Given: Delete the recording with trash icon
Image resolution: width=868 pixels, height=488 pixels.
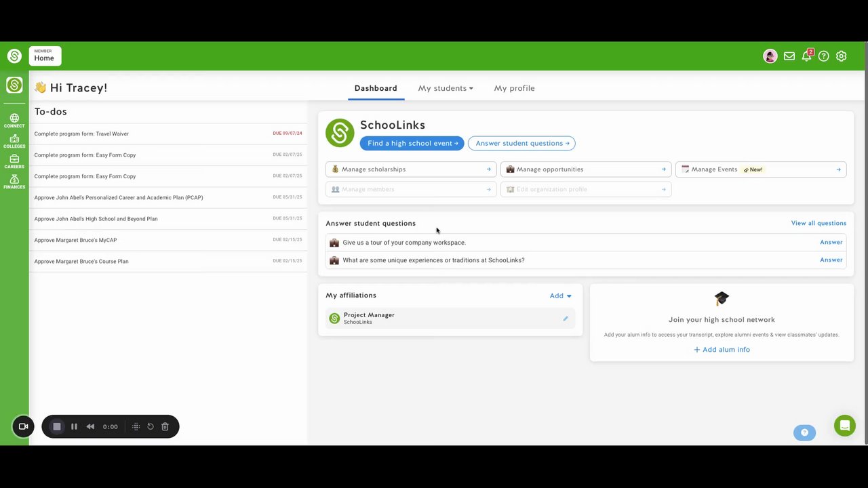Looking at the screenshot, I should pyautogui.click(x=165, y=426).
